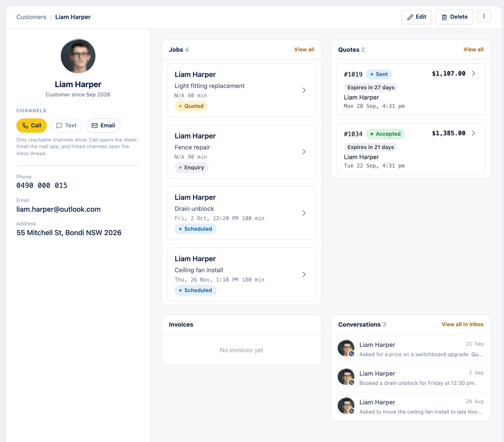Open Ceiling fan install job chevron
The image size is (504, 442).
[x=304, y=275]
